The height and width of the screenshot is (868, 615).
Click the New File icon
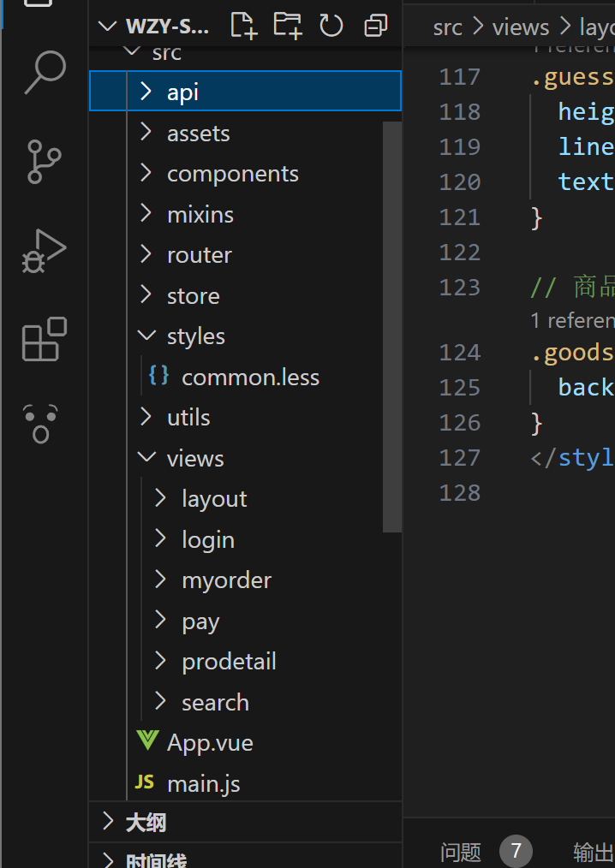click(x=244, y=26)
